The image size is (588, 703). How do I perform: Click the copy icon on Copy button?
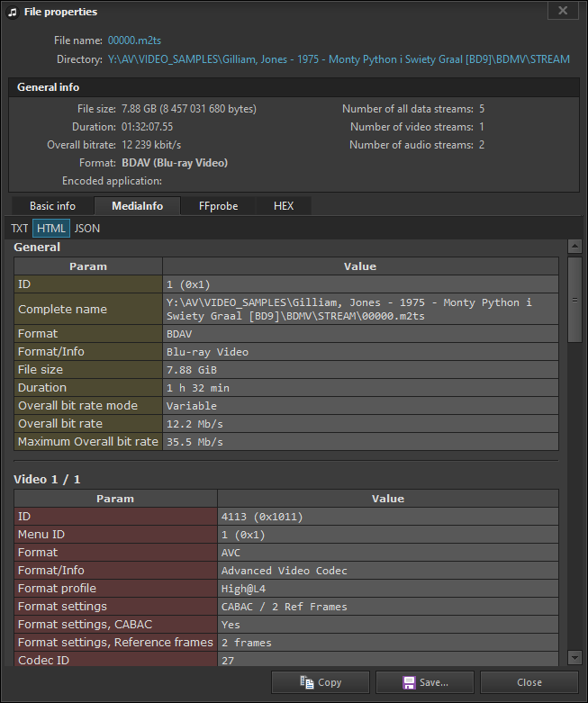(x=307, y=682)
